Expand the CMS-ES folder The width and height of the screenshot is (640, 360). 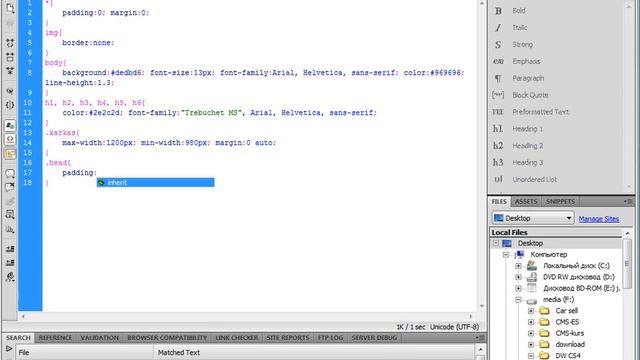[531, 322]
